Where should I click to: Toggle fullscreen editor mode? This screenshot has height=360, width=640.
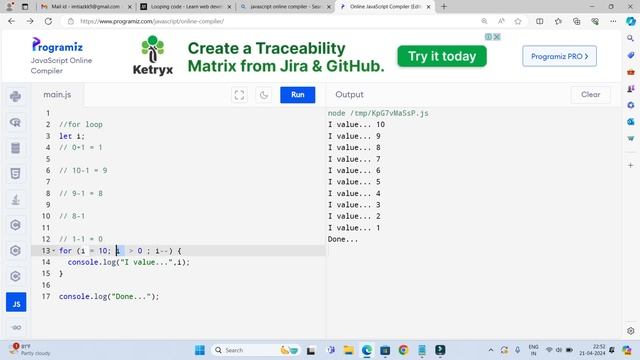pos(239,95)
